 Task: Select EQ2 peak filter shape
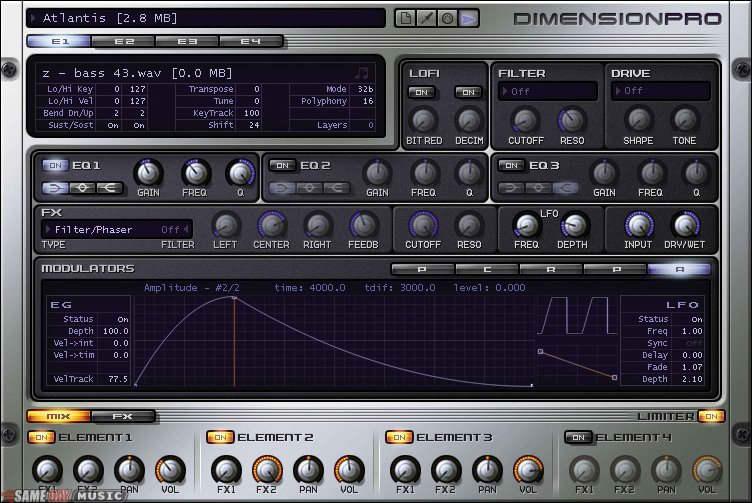click(x=310, y=187)
